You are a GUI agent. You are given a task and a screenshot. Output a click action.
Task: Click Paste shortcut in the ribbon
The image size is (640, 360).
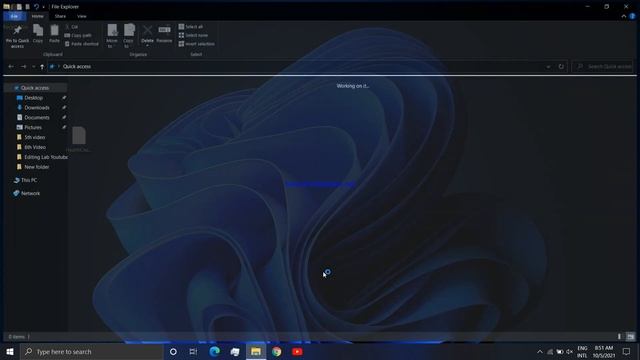82,44
